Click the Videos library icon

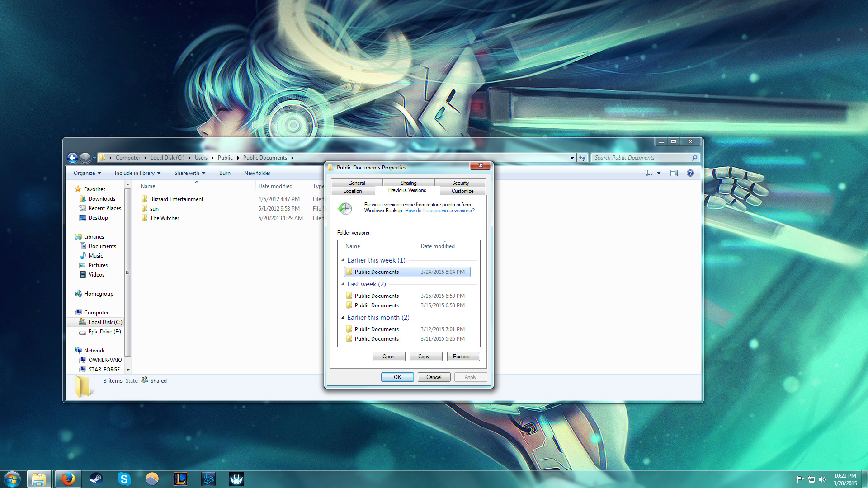click(x=83, y=275)
